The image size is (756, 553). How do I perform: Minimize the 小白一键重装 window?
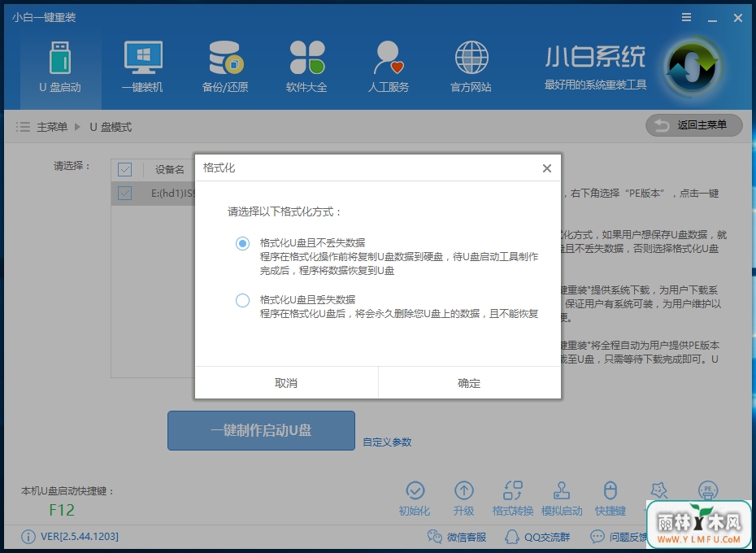coord(713,19)
